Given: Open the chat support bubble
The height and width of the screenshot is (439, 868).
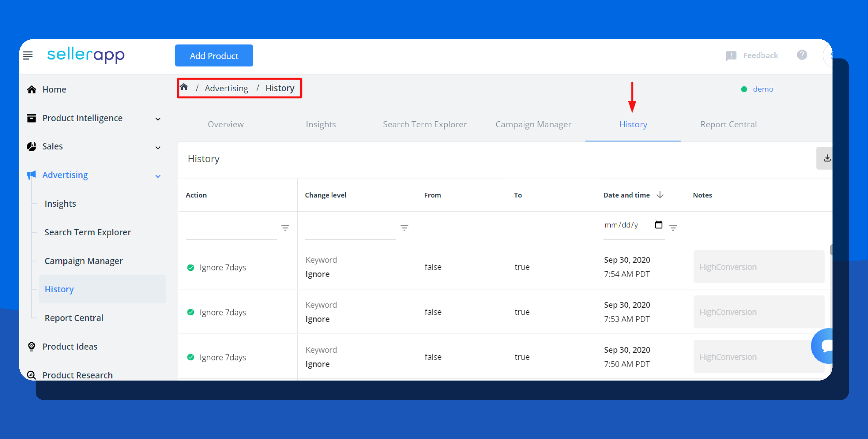Looking at the screenshot, I should pos(823,346).
